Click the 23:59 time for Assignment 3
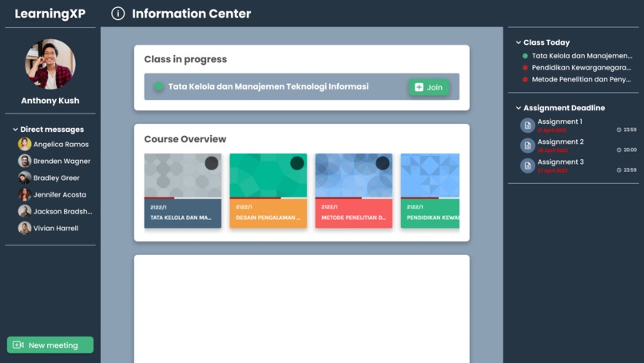 pyautogui.click(x=630, y=170)
